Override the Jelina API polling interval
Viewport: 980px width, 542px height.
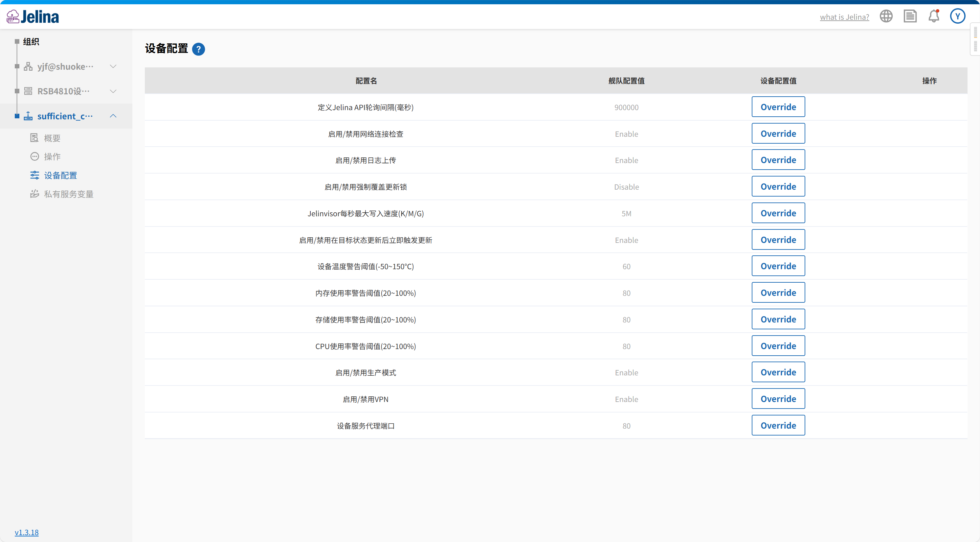778,107
